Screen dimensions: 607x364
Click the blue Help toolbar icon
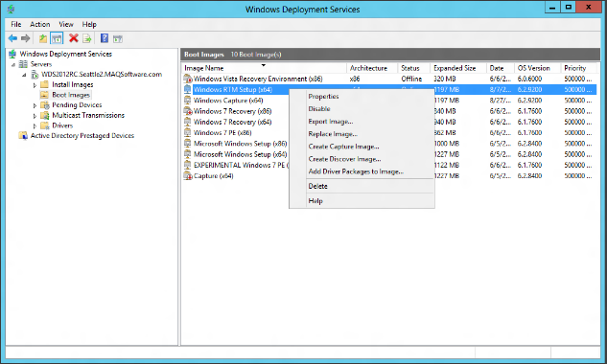point(105,38)
